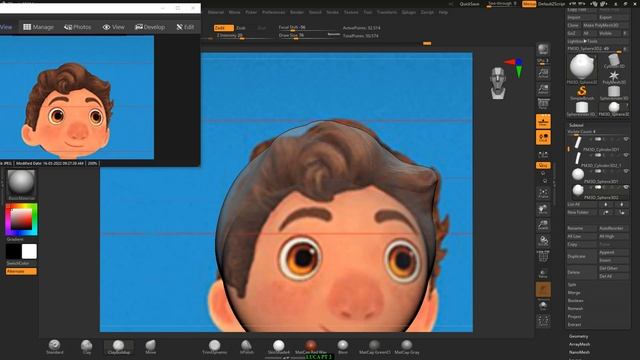Click the Xpose icon
The height and width of the screenshot is (360, 640).
[x=543, y=321]
